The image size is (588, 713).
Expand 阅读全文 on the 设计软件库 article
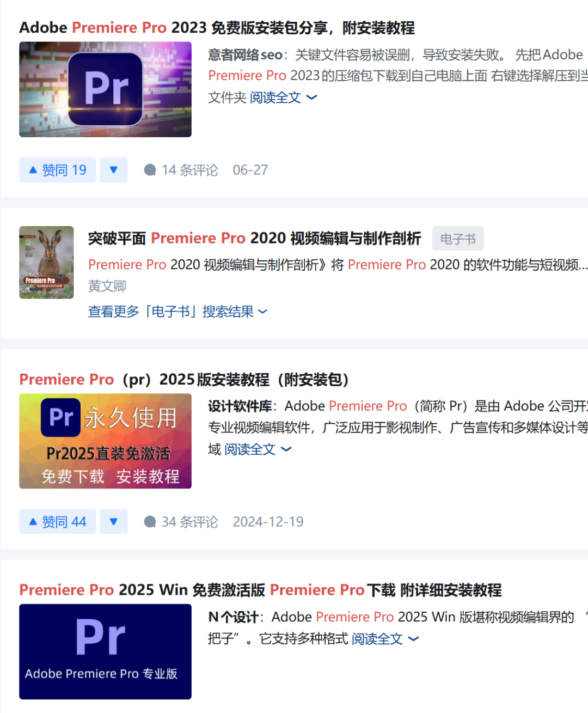coord(258,449)
